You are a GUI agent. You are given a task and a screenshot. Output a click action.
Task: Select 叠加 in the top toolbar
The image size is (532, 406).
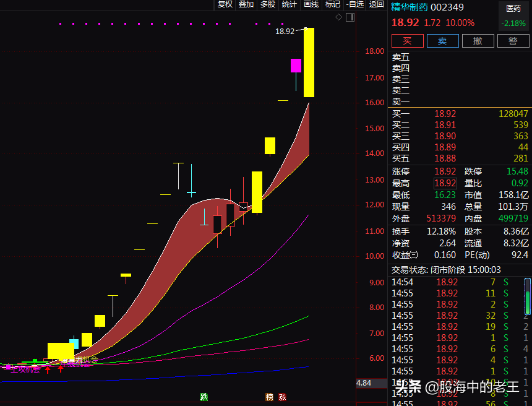click(x=246, y=4)
